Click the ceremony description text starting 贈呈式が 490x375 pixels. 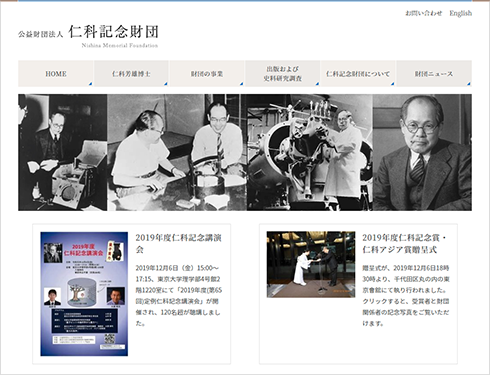pyautogui.click(x=406, y=296)
